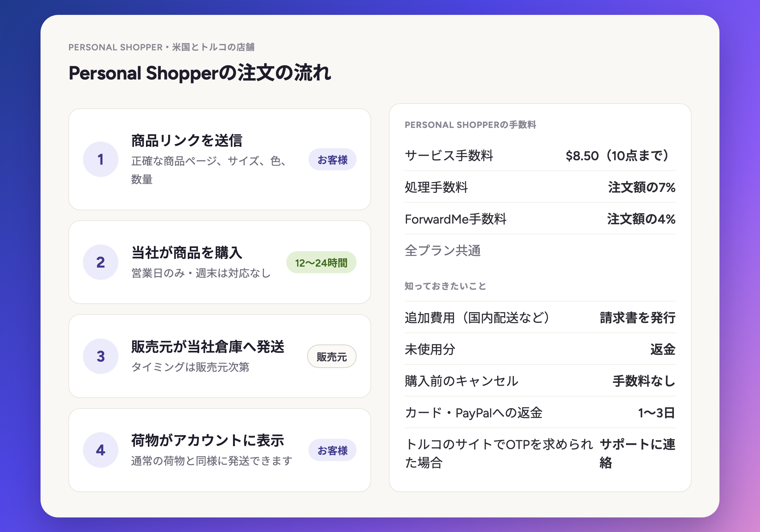Screen dimensions: 760x532
Task: Click the step 2 number circle
Action: tap(101, 262)
